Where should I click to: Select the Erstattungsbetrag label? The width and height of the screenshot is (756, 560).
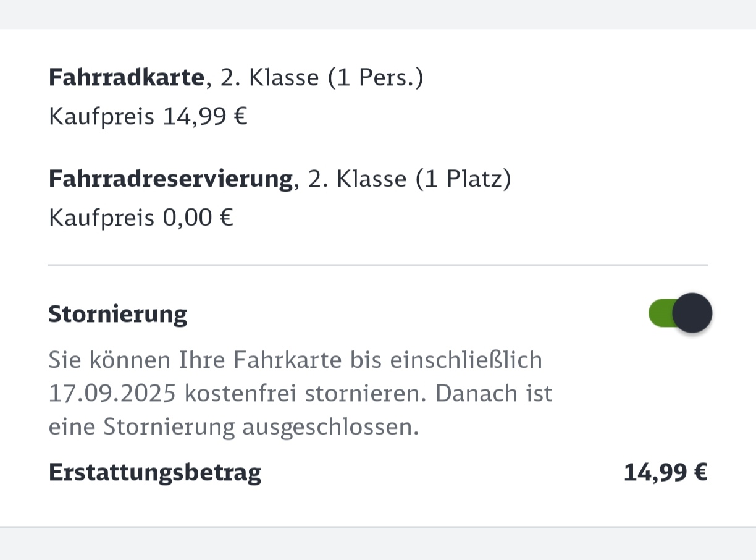point(154,472)
